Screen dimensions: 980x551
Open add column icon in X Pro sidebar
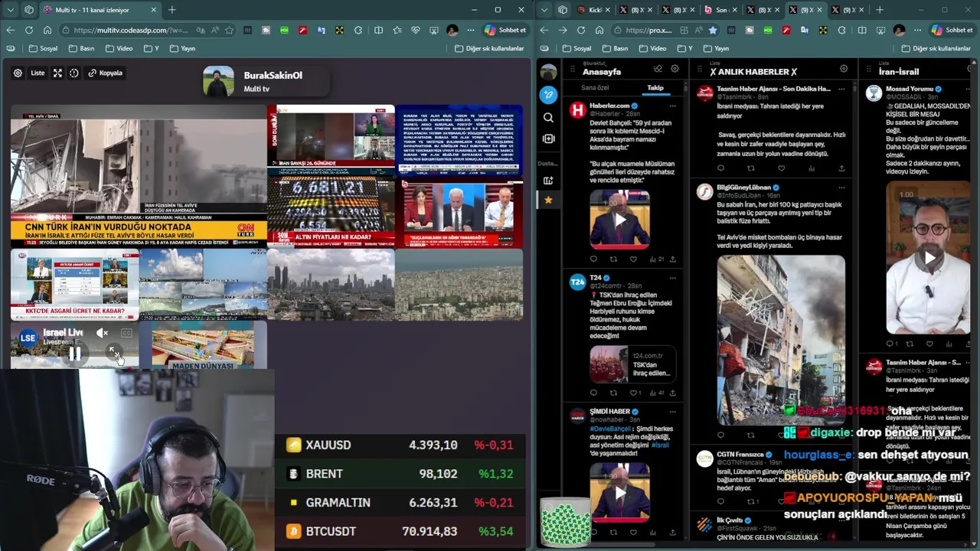point(548,139)
